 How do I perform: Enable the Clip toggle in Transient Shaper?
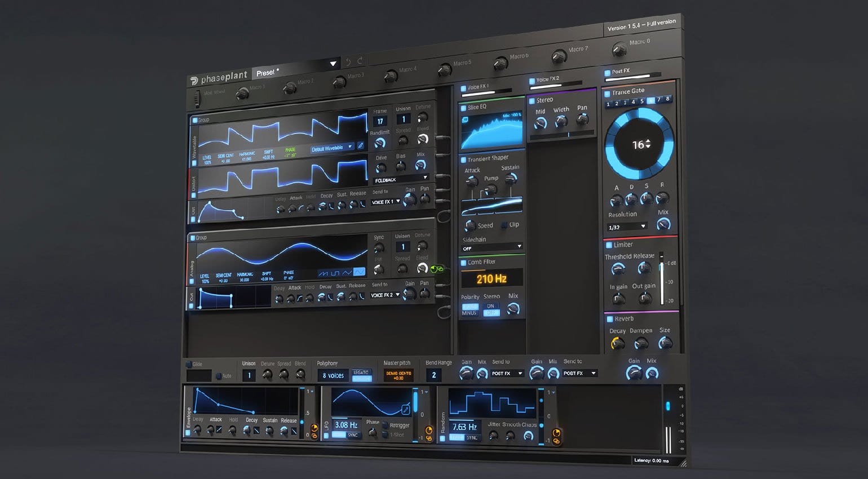click(504, 224)
